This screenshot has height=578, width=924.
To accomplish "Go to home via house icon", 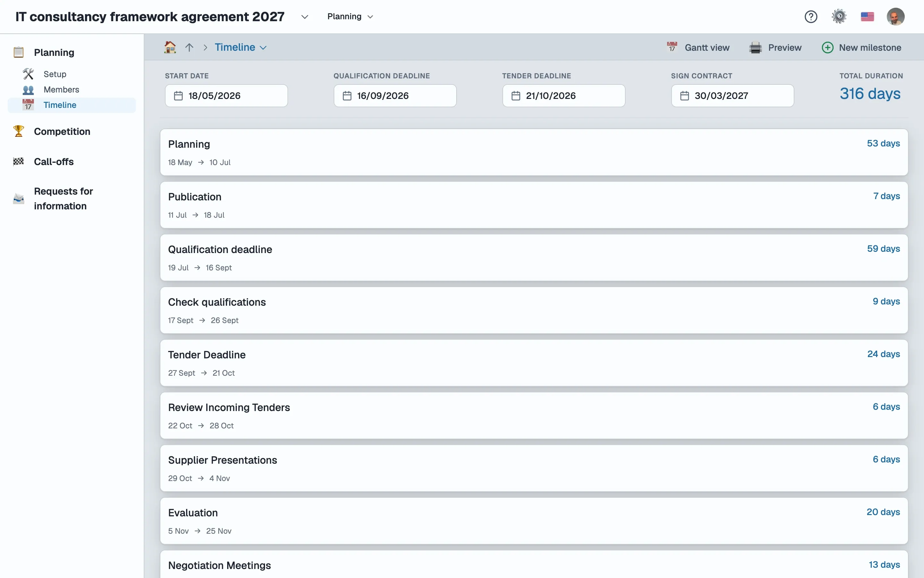I will [x=170, y=48].
